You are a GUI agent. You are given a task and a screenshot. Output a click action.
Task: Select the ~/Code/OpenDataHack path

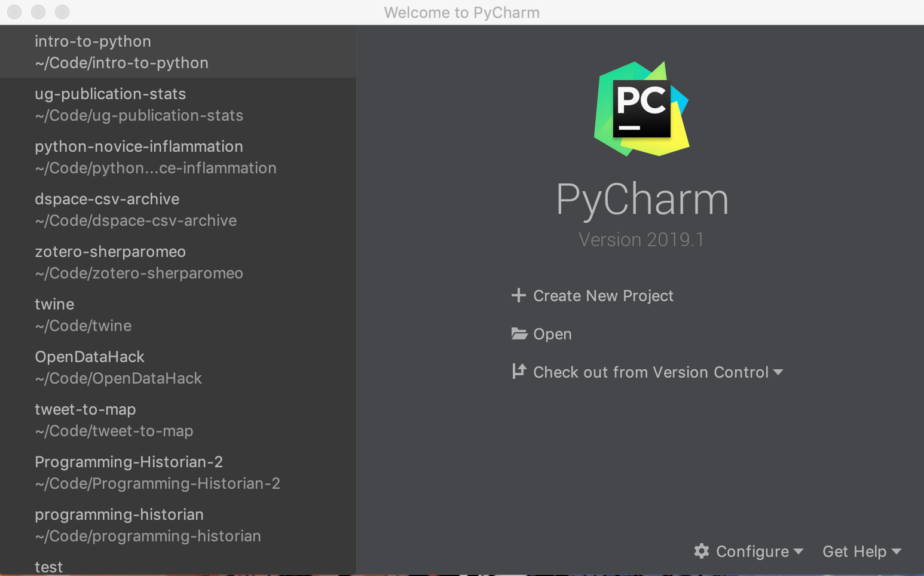[x=118, y=378]
